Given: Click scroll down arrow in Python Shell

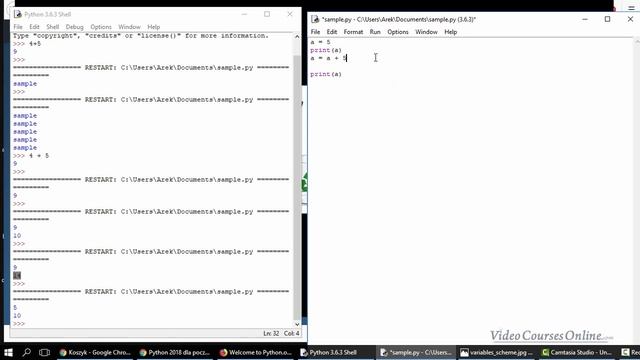Looking at the screenshot, I should click(x=297, y=324).
